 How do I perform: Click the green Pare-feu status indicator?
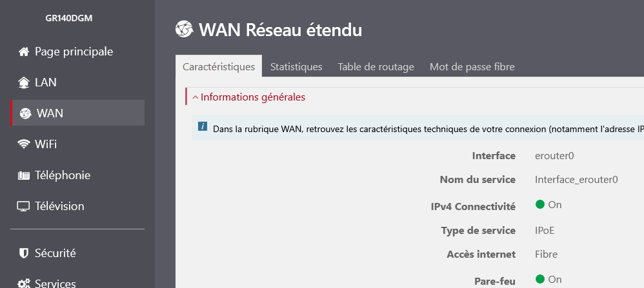(540, 279)
